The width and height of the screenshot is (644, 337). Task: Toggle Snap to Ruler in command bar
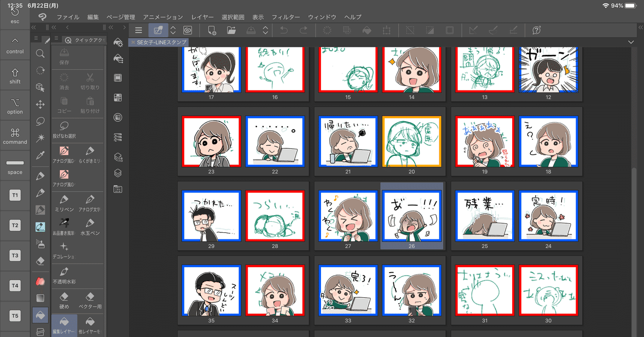click(473, 30)
